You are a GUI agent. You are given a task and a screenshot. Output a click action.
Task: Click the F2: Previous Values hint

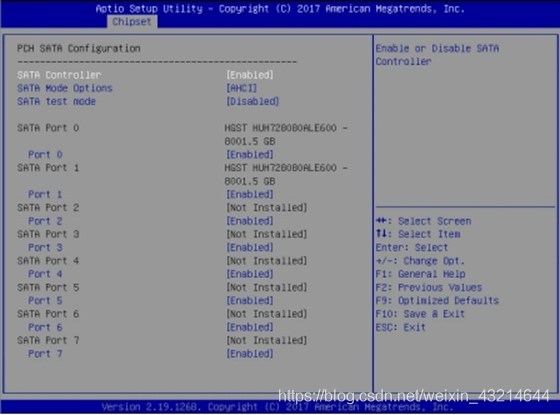pos(429,288)
